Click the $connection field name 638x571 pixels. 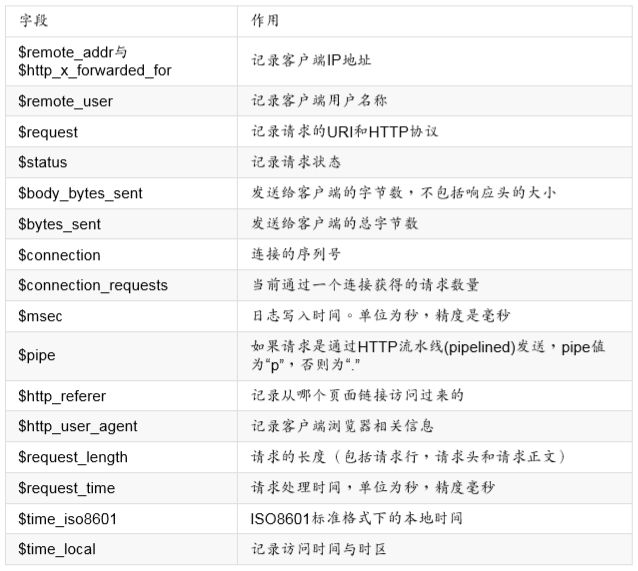pos(59,255)
